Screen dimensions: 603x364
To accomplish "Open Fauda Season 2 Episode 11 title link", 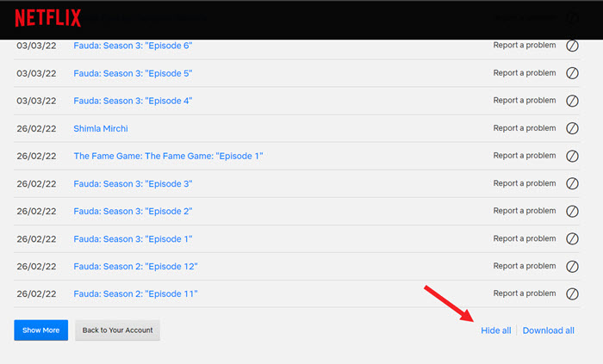I will click(135, 293).
